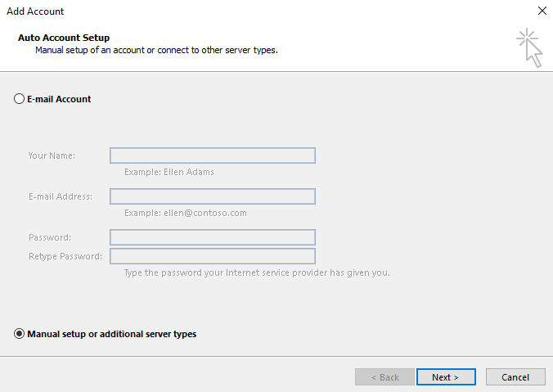Click into the Password field
The width and height of the screenshot is (553, 392).
pyautogui.click(x=213, y=237)
